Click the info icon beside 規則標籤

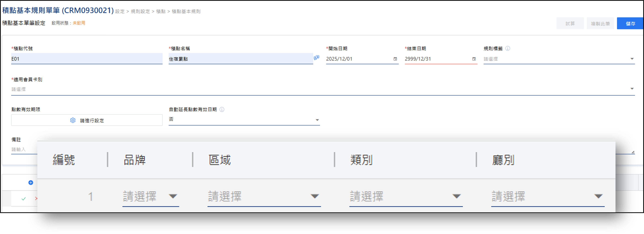point(507,49)
